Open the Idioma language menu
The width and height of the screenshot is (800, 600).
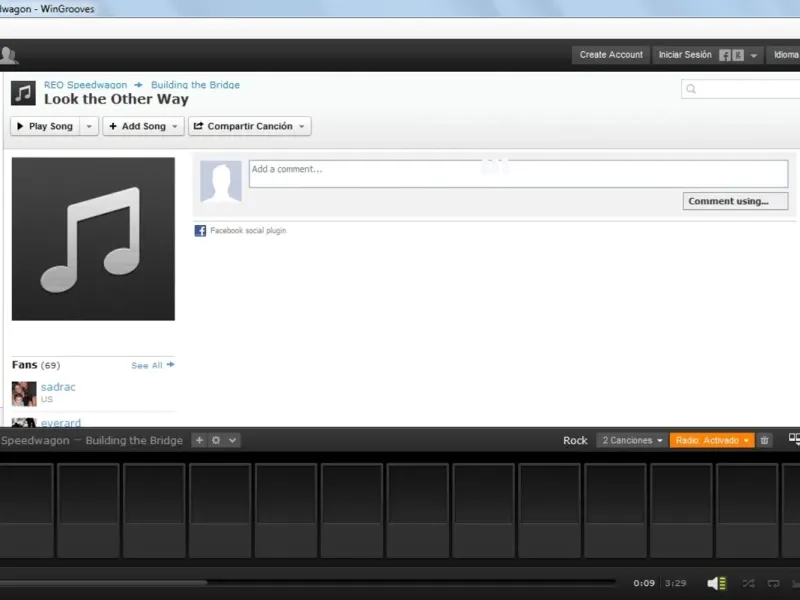[785, 55]
